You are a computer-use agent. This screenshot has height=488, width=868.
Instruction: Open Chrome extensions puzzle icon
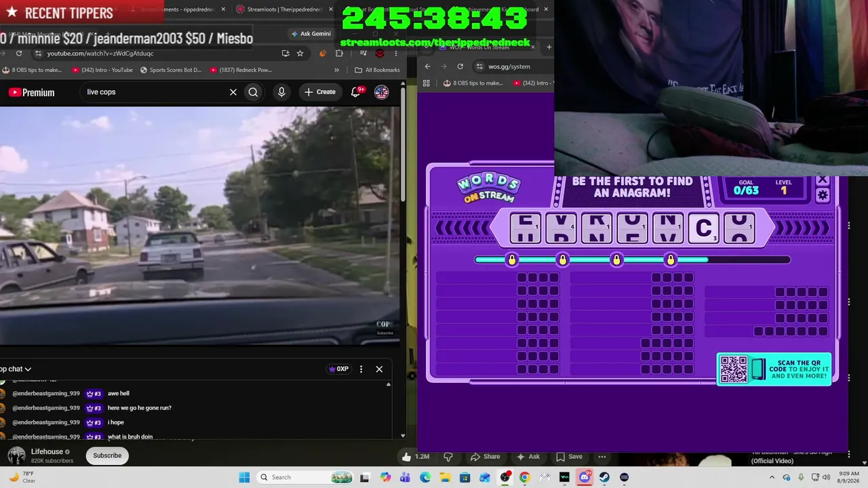[340, 54]
